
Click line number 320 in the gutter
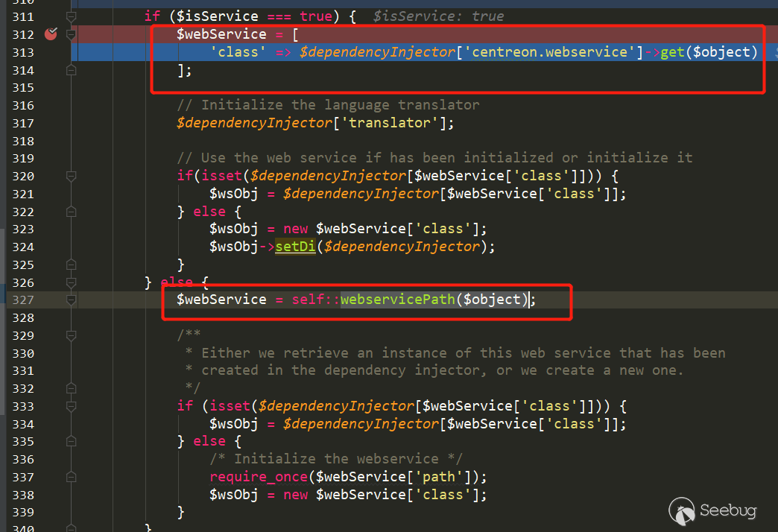23,176
